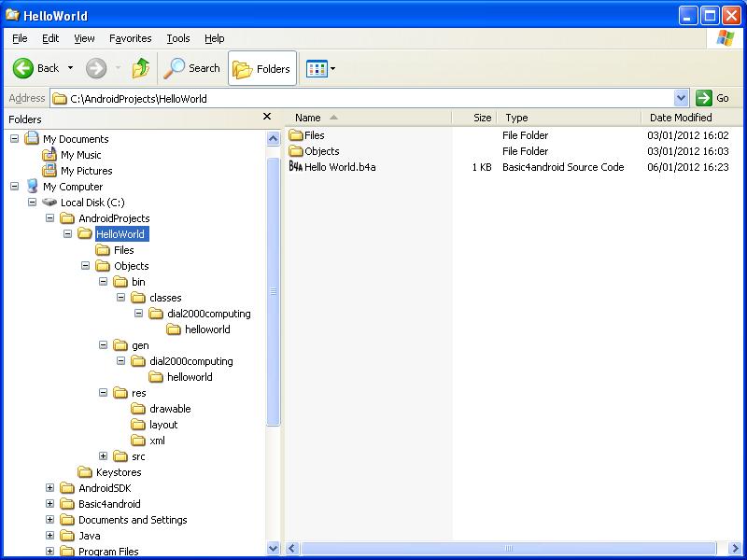This screenshot has height=560, width=747.
Task: Click the src folder icon
Action: 120,456
